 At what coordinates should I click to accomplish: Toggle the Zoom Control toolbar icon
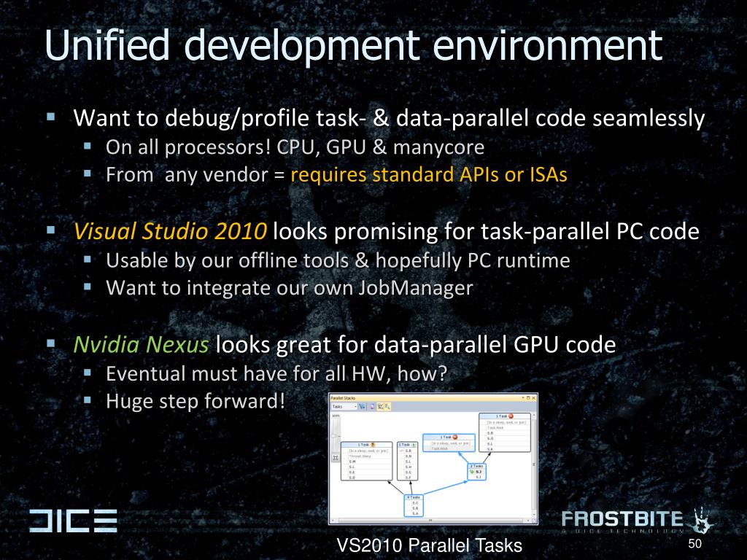tap(387, 407)
